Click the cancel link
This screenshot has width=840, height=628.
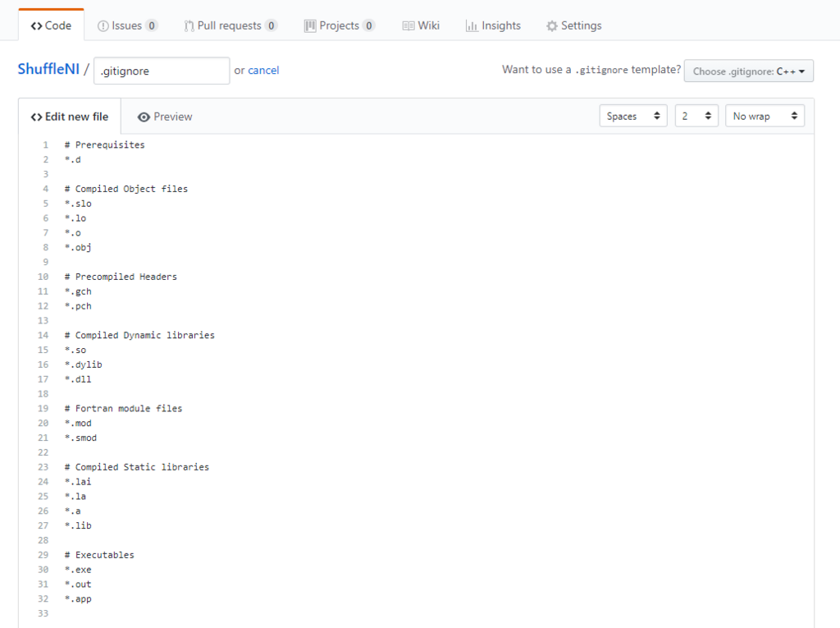263,71
